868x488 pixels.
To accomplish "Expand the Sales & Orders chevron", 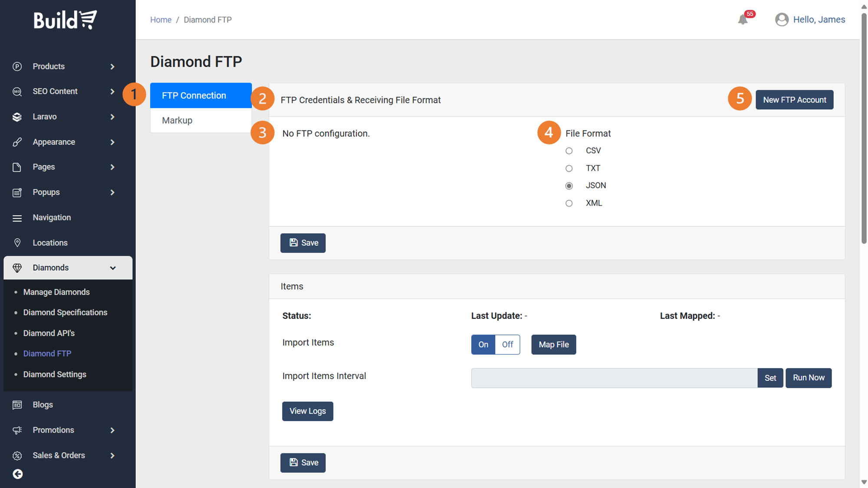I will click(x=112, y=455).
